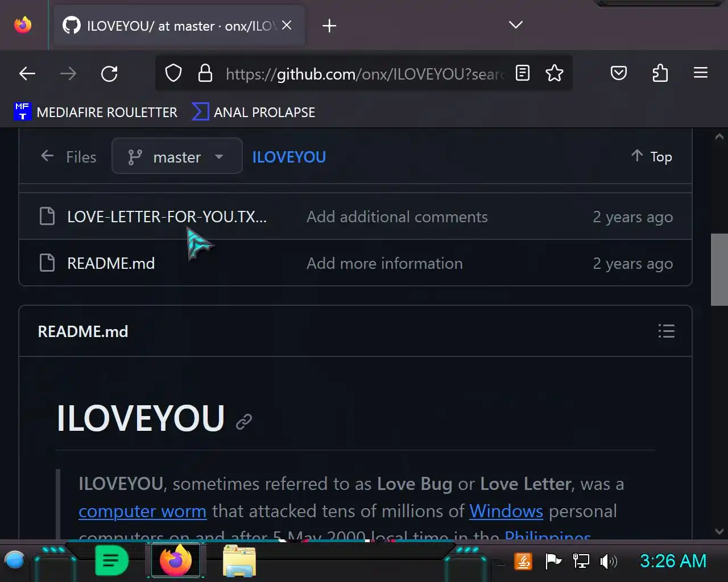The width and height of the screenshot is (728, 582).
Task: Click the page vertical scrollbar thumb
Action: click(x=719, y=269)
